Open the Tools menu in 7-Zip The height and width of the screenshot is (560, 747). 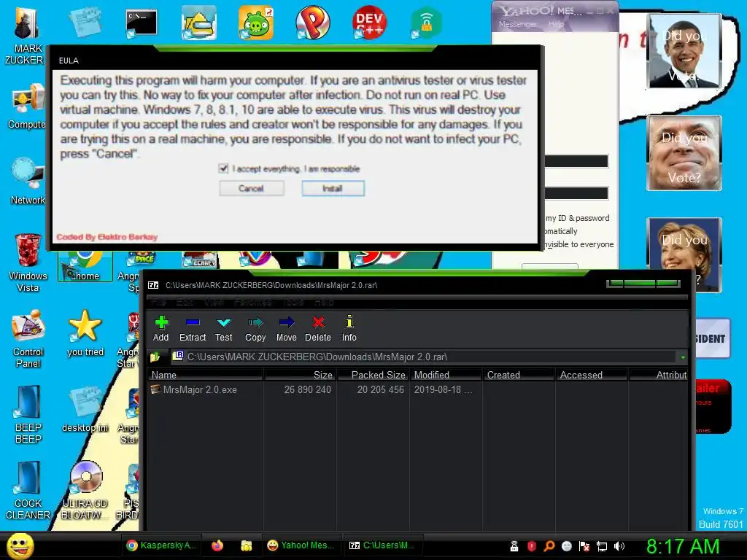(293, 302)
